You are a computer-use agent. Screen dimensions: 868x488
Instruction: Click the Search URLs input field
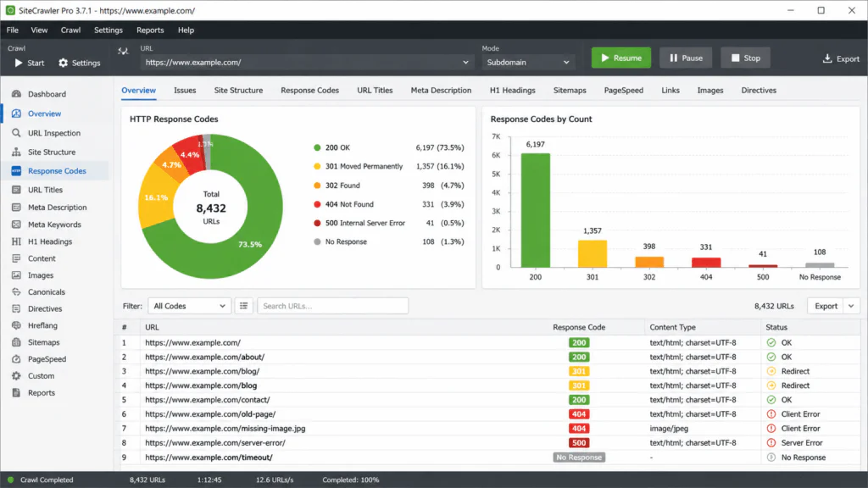tap(332, 306)
